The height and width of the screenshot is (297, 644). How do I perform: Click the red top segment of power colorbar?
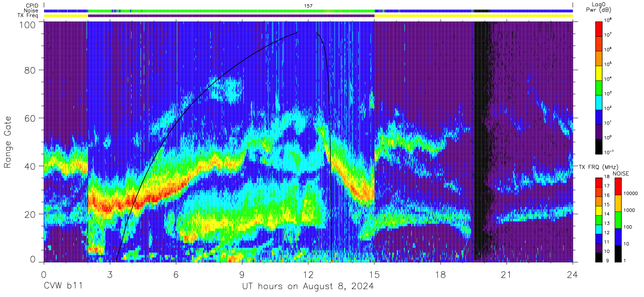(599, 28)
